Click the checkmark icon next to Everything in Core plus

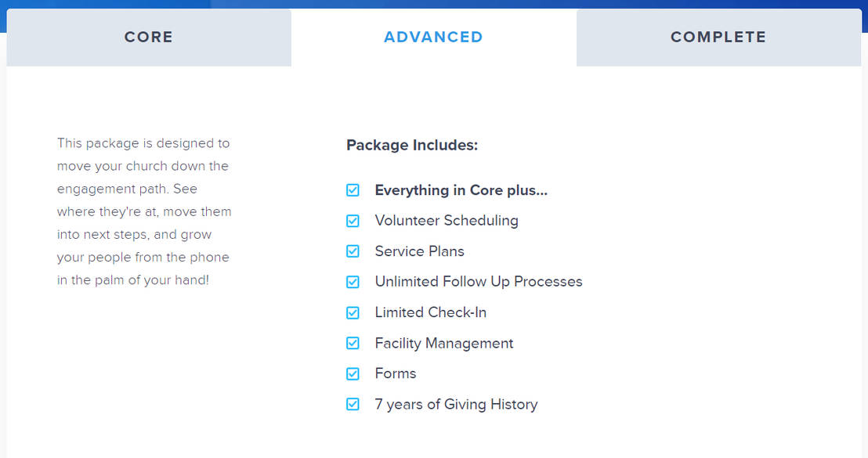pyautogui.click(x=353, y=190)
